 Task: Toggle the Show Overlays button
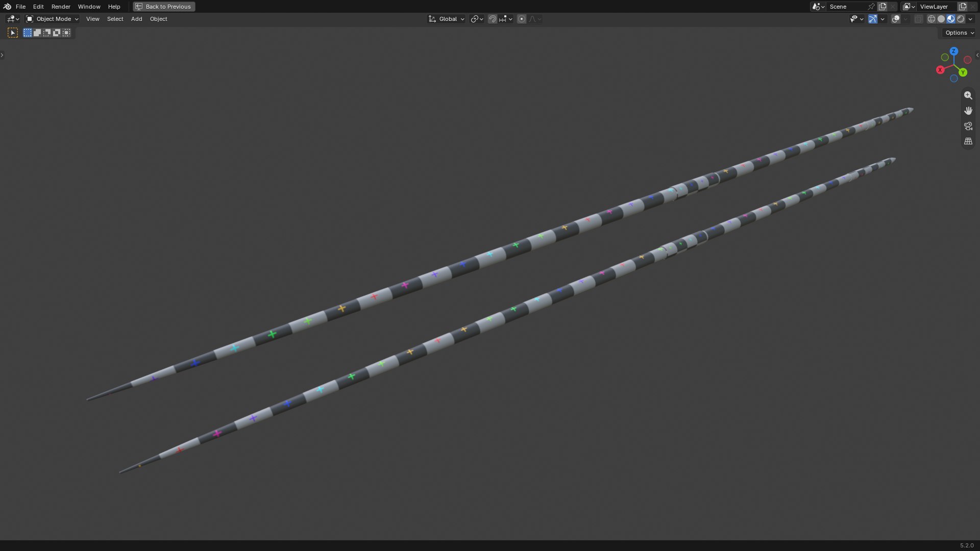pyautogui.click(x=896, y=19)
